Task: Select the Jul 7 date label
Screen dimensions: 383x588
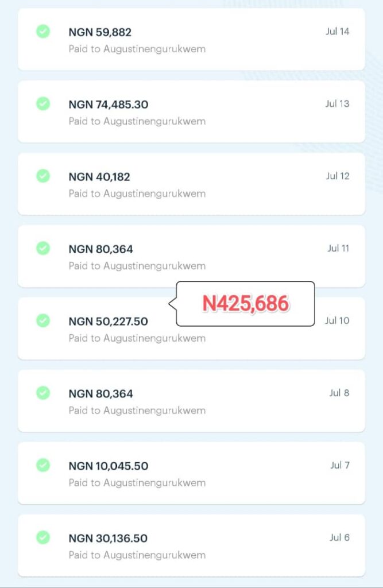Action: point(340,465)
